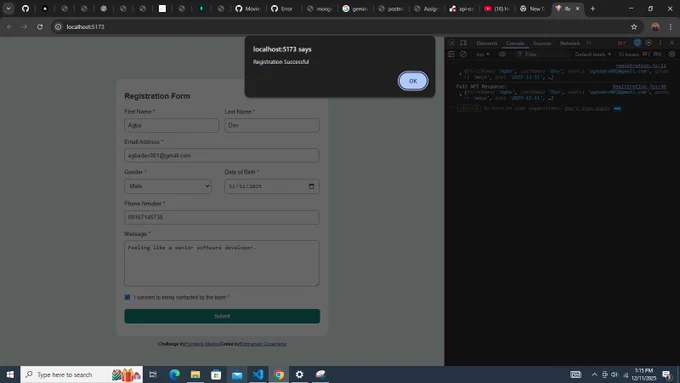Viewport: 680px width, 383px height.
Task: View site information icon in address bar
Action: [58, 27]
